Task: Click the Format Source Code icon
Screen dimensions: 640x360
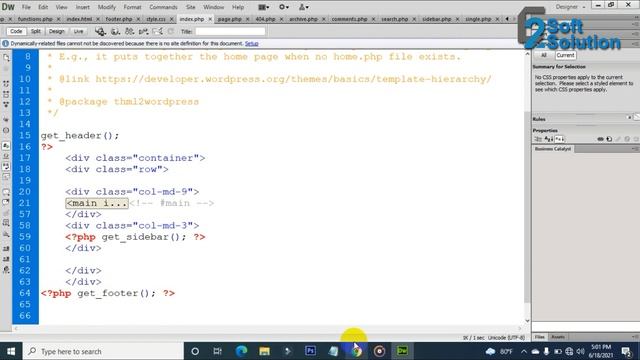Action: pyautogui.click(x=6, y=269)
